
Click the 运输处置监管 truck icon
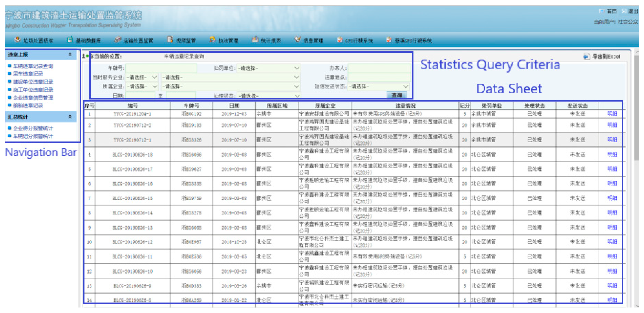coord(117,40)
